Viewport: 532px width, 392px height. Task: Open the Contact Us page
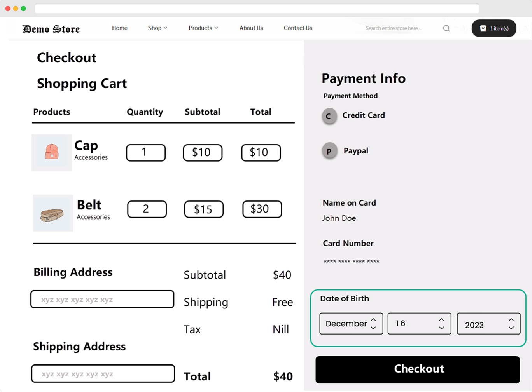tap(298, 28)
